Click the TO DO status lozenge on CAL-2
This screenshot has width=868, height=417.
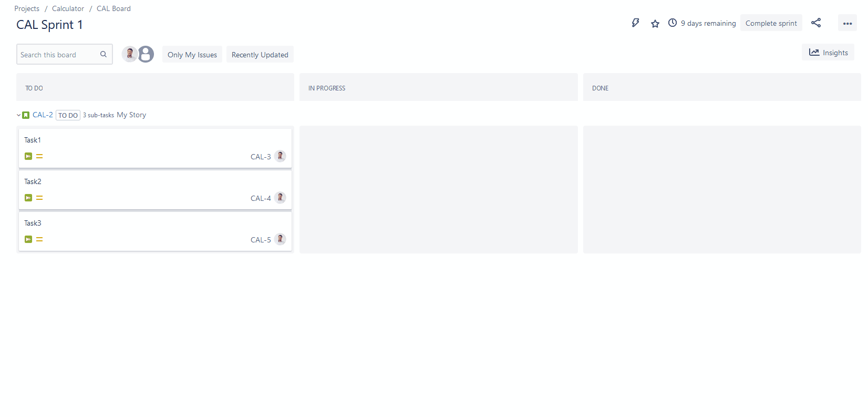[68, 115]
